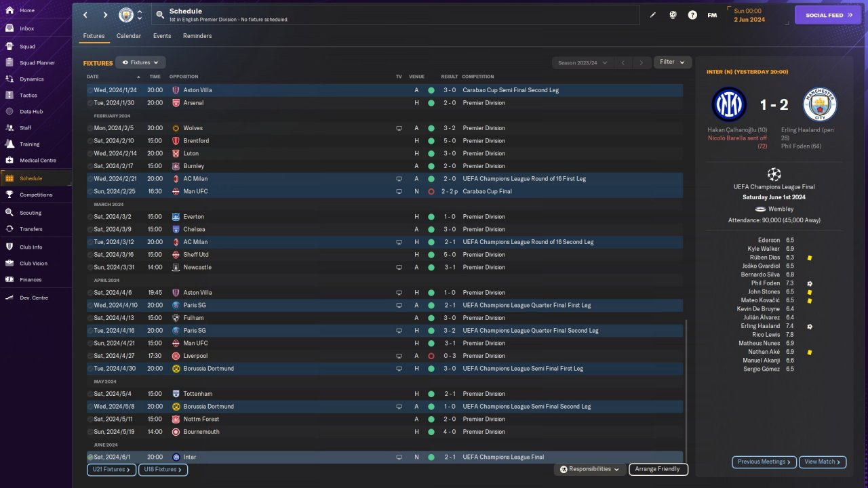Switch to the Reminders tab
This screenshot has width=868, height=488.
tap(197, 36)
